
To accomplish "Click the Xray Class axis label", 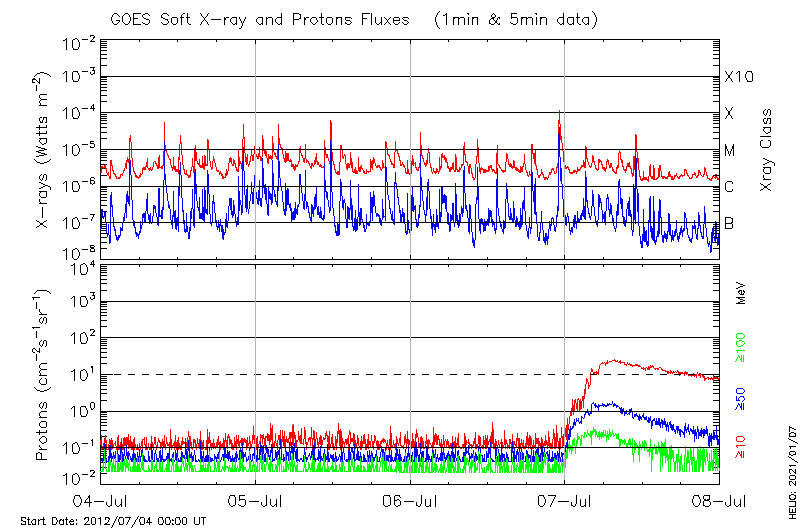I will click(x=767, y=150).
